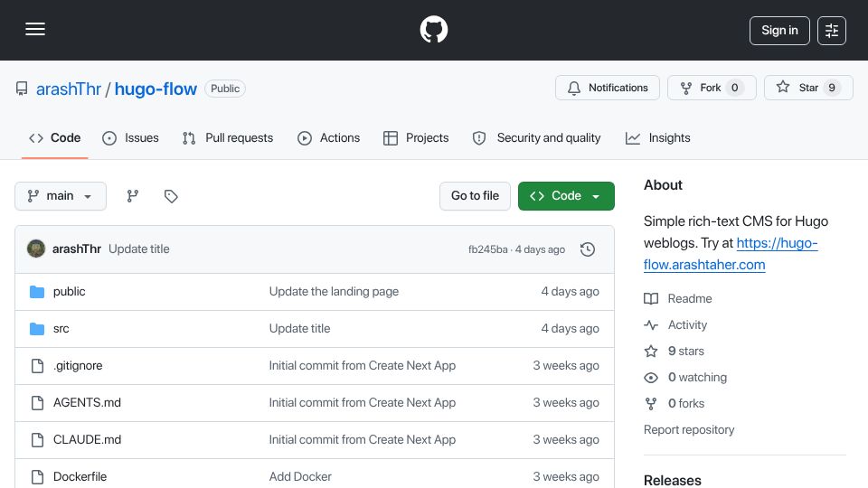Open the src folder
The width and height of the screenshot is (868, 488).
coord(61,329)
